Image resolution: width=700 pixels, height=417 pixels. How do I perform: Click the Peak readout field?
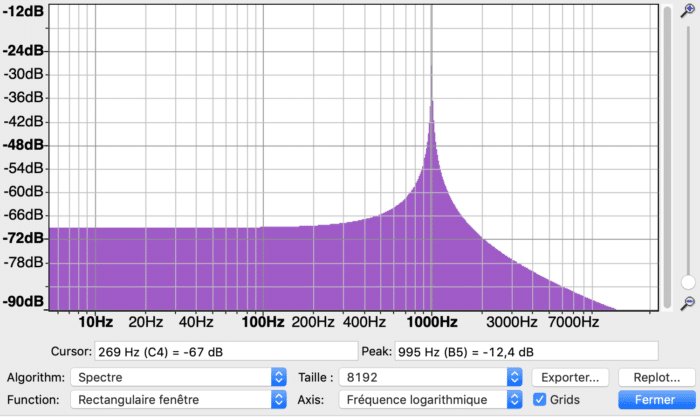(x=526, y=352)
